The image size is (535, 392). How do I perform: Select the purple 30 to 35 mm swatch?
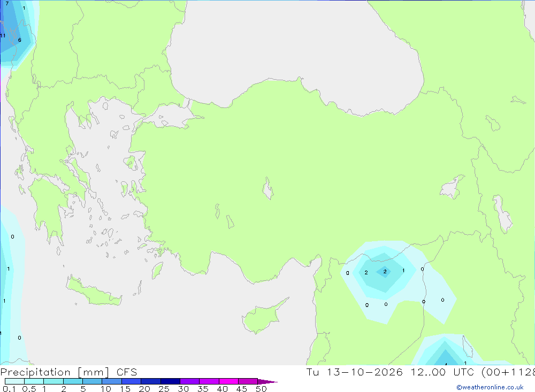click(x=189, y=381)
